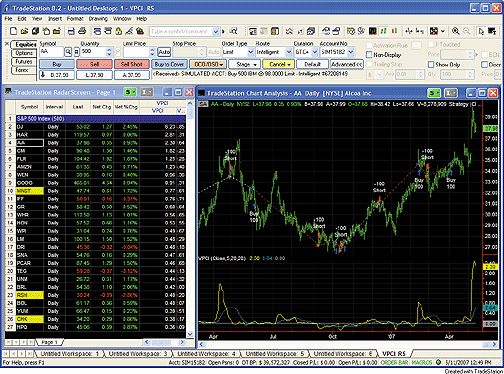Open the Insert menu
The width and height of the screenshot is (504, 374).
point(55,19)
